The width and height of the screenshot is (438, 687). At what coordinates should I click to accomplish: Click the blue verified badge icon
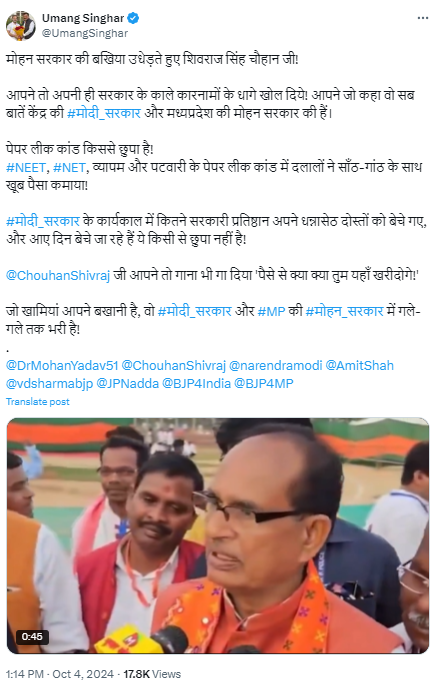click(x=133, y=18)
